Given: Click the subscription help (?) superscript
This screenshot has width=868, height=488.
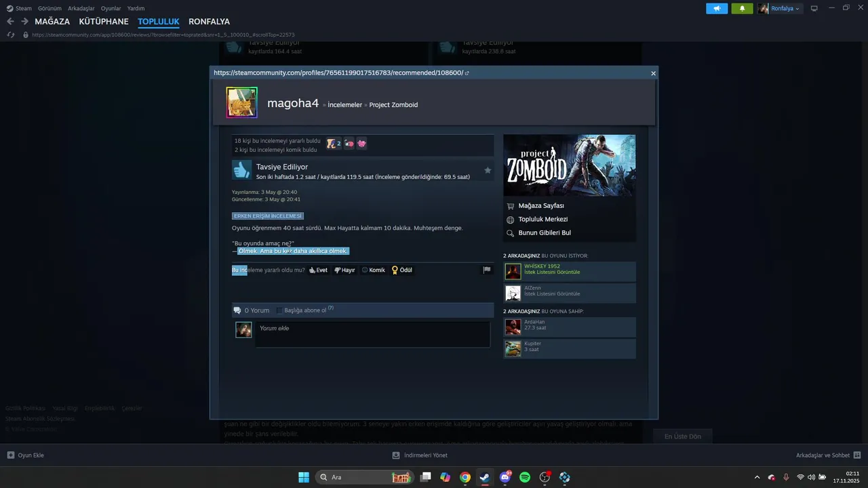Looking at the screenshot, I should 331,308.
